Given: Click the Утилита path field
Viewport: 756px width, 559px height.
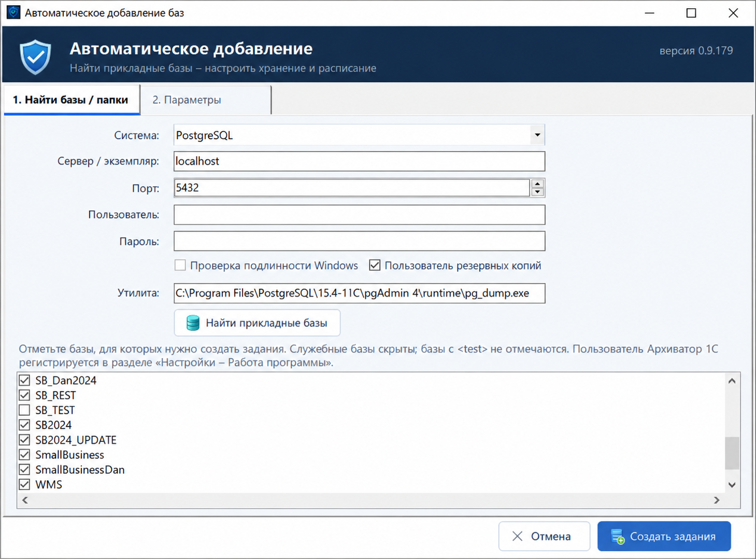Looking at the screenshot, I should pos(359,293).
